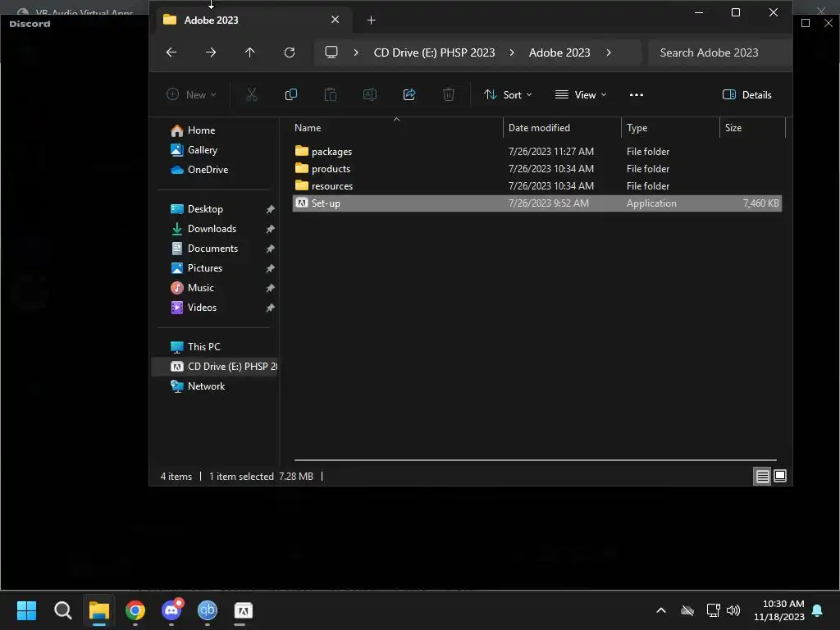This screenshot has height=630, width=840.
Task: Click Adobe 2023 breadcrumb in address bar
Action: point(559,52)
